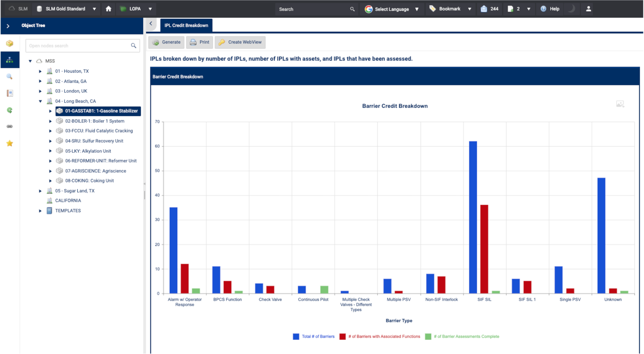This screenshot has width=644, height=354.
Task: Open the SLM Gold Standard dropdown
Action: pos(67,9)
